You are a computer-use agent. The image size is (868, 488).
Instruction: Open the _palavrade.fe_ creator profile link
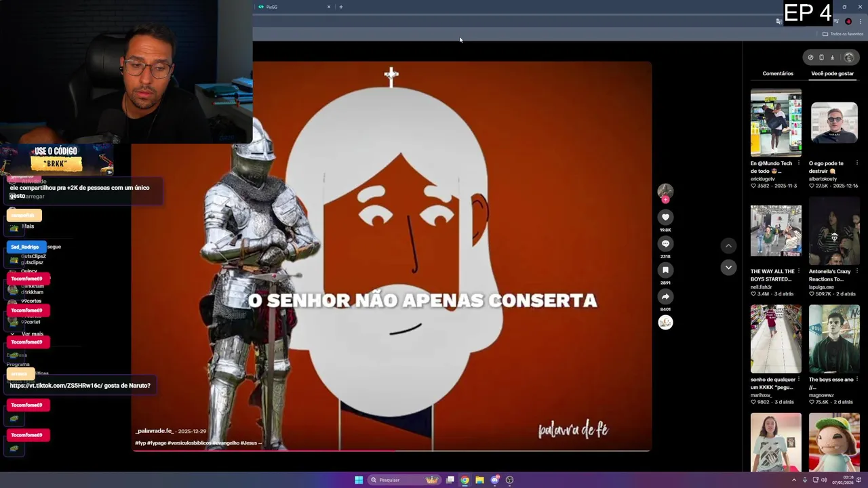point(155,431)
